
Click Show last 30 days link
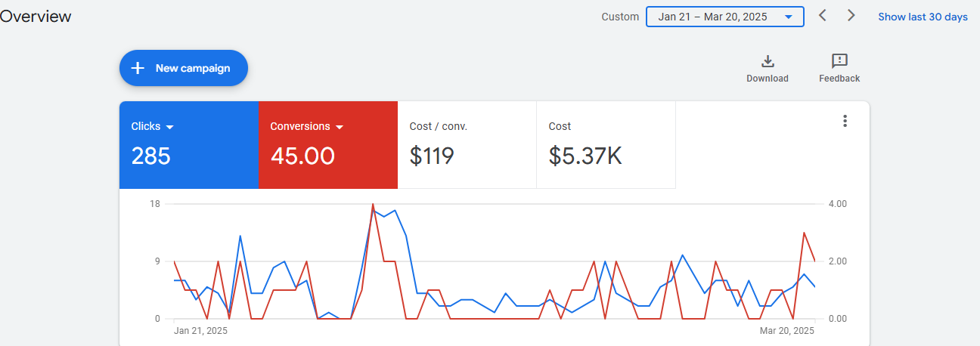pyautogui.click(x=923, y=17)
